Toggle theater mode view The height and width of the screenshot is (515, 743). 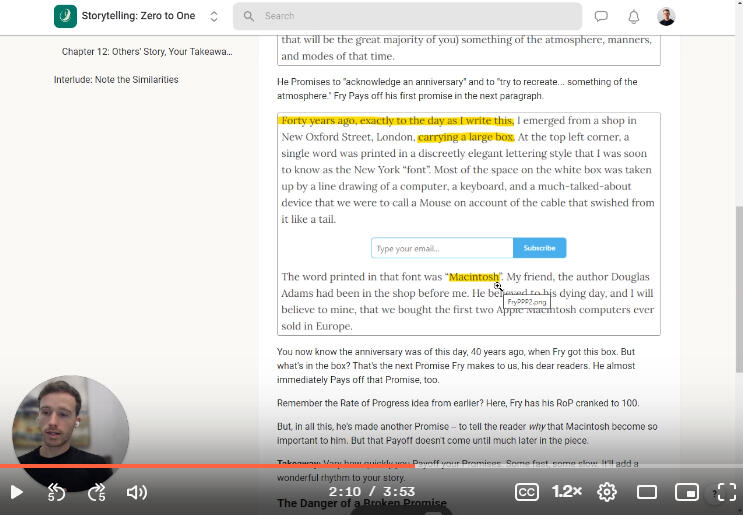647,492
